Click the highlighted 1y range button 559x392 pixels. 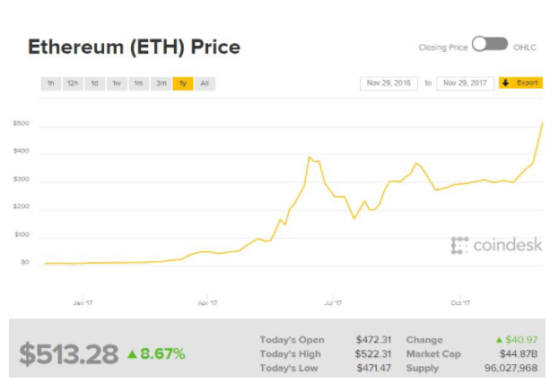pos(182,83)
